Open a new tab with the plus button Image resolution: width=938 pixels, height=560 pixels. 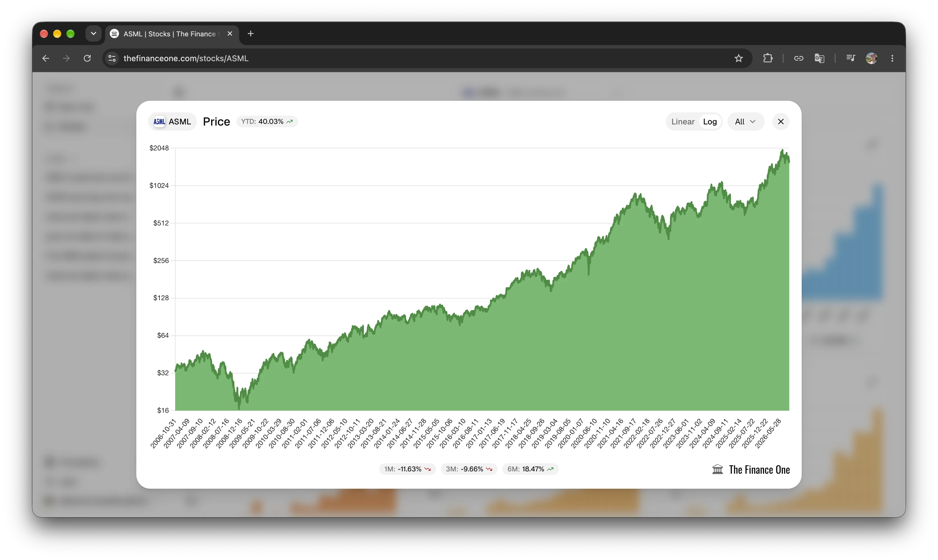pyautogui.click(x=251, y=33)
